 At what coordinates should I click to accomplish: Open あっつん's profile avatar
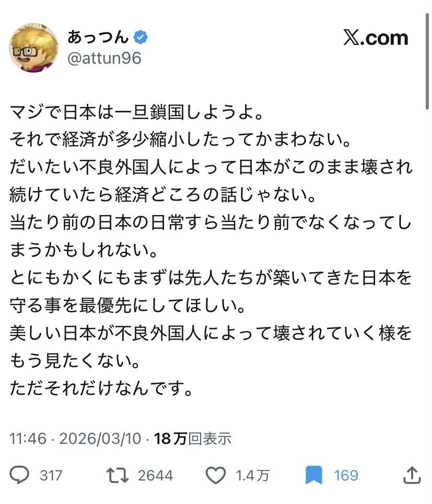pyautogui.click(x=33, y=48)
